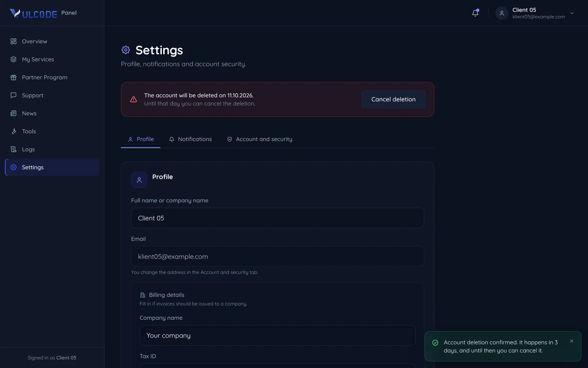The width and height of the screenshot is (588, 368).
Task: Dismiss the deletion confirmed toast
Action: pyautogui.click(x=571, y=341)
